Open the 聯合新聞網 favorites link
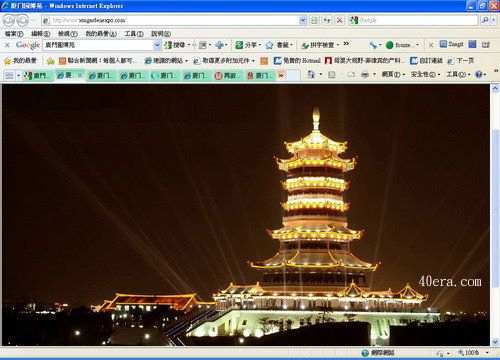The height and width of the screenshot is (360, 500). (x=98, y=61)
